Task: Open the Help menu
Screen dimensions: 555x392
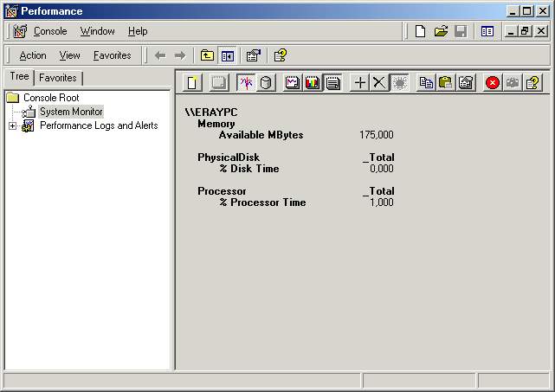Action: coord(138,31)
